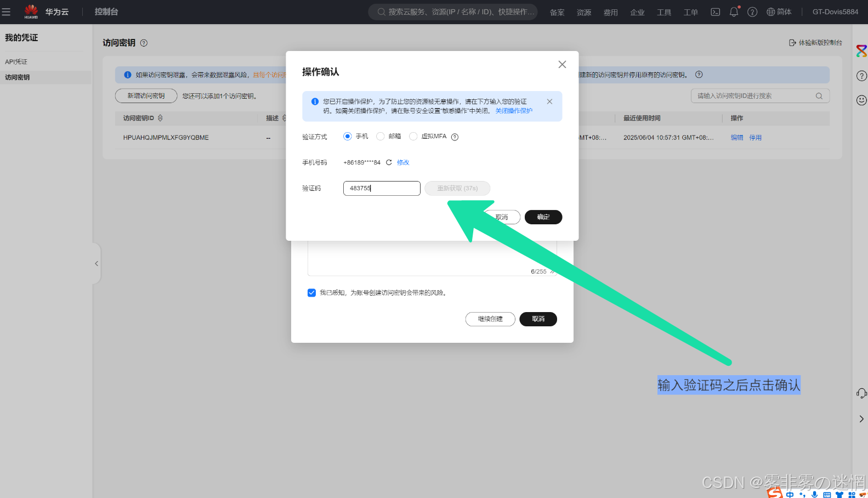Open the cloud shell terminal icon
The width and height of the screenshot is (868, 498).
(715, 12)
